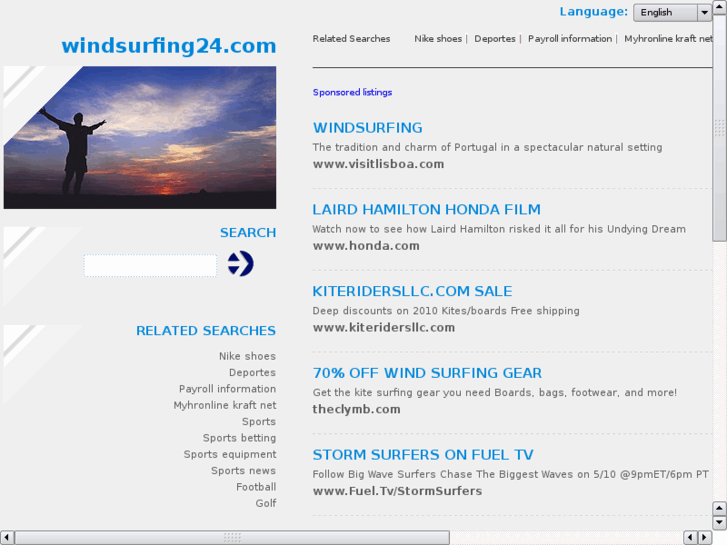The height and width of the screenshot is (545, 727).
Task: Click the Big Wave Surfers description text
Action: pyautogui.click(x=510, y=474)
